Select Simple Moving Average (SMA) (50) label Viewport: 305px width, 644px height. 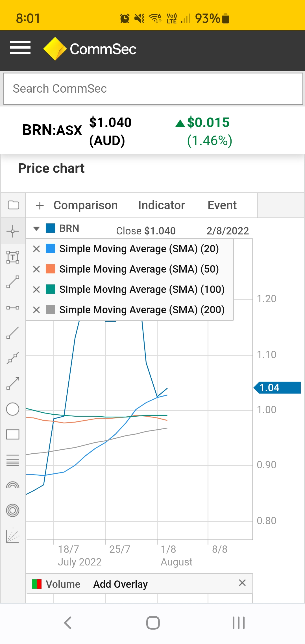[139, 269]
